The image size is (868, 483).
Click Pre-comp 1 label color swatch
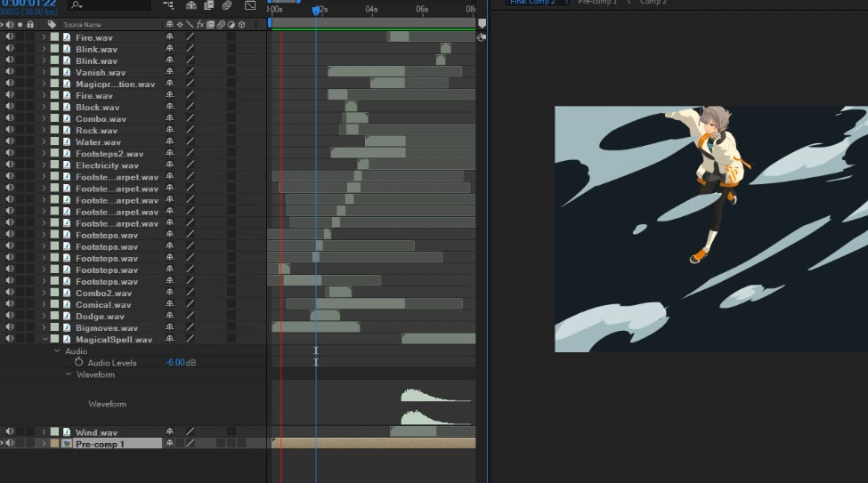click(54, 443)
